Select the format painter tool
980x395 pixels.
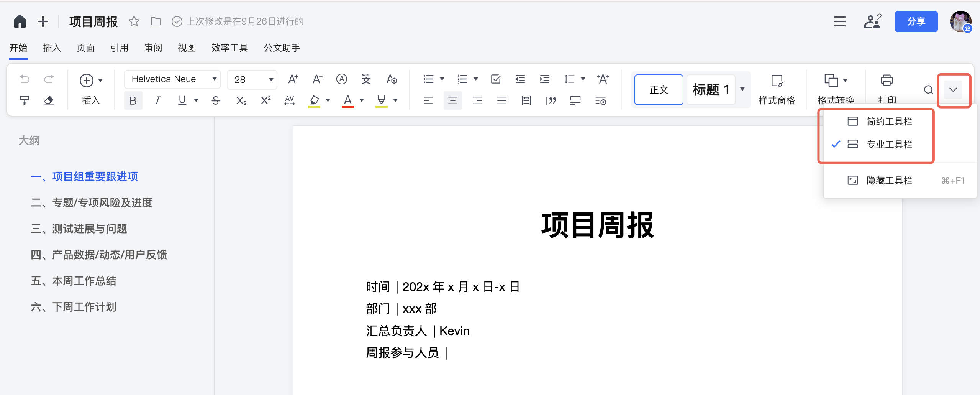tap(25, 101)
